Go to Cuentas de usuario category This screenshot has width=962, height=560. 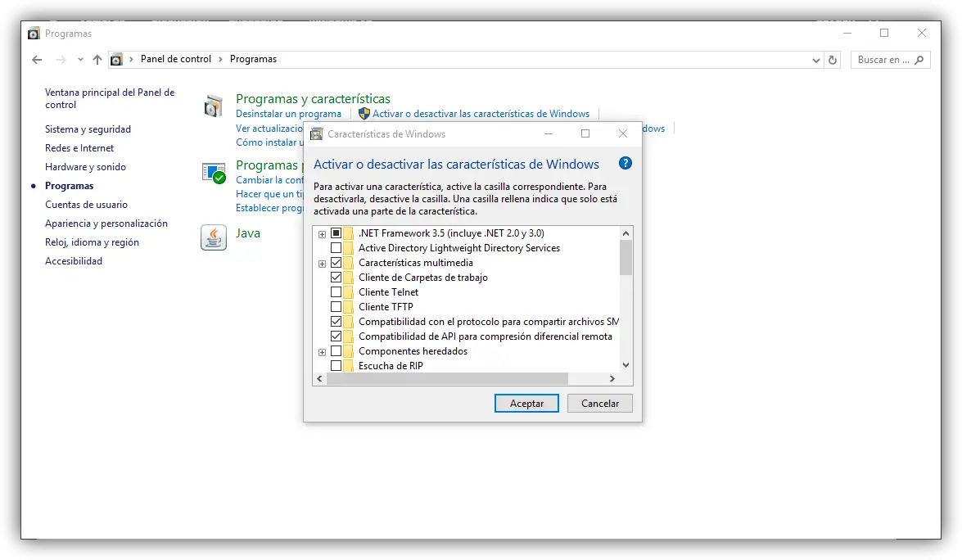pyautogui.click(x=86, y=205)
